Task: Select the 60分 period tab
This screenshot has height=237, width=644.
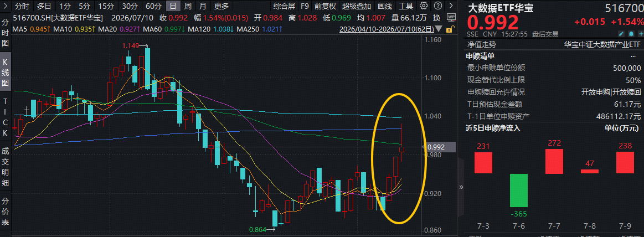Action: click(x=153, y=6)
